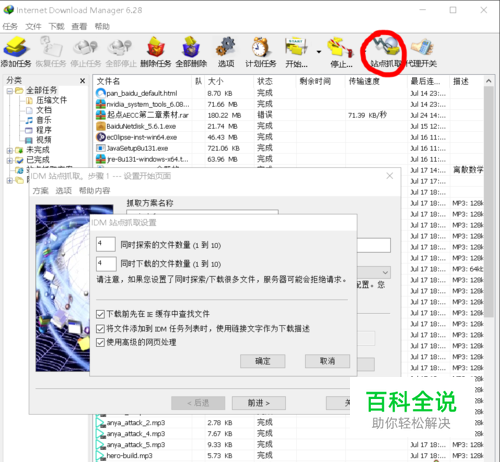The height and width of the screenshot is (462, 500).
Task: Open 选项 (Options) gear icon
Action: point(226,52)
